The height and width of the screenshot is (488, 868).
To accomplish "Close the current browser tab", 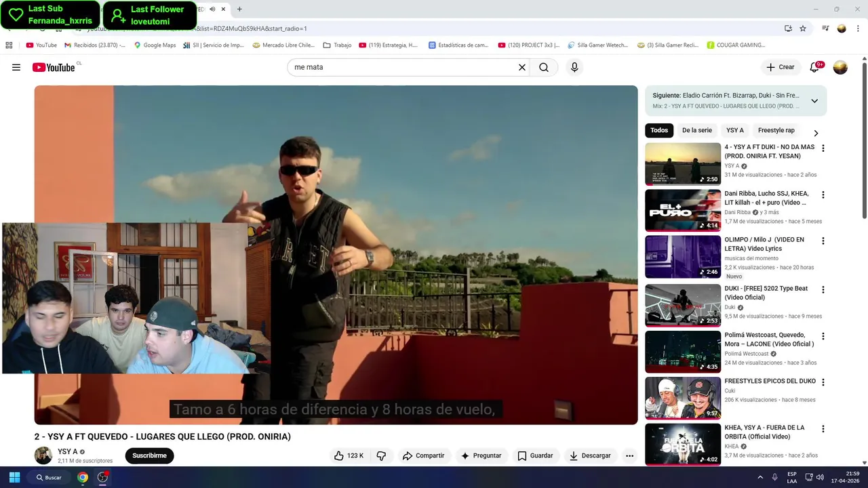I will pos(223,9).
